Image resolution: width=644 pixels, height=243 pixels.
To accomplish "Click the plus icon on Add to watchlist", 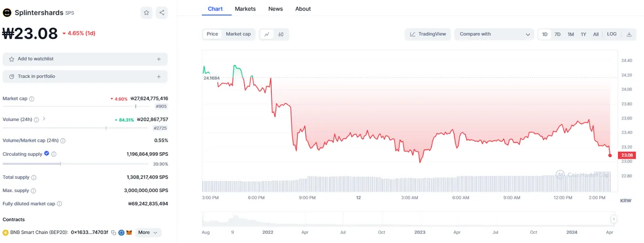I will click(159, 59).
